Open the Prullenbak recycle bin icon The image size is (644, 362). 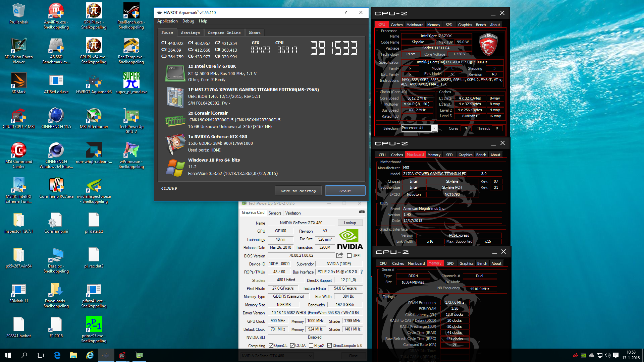coord(19,14)
